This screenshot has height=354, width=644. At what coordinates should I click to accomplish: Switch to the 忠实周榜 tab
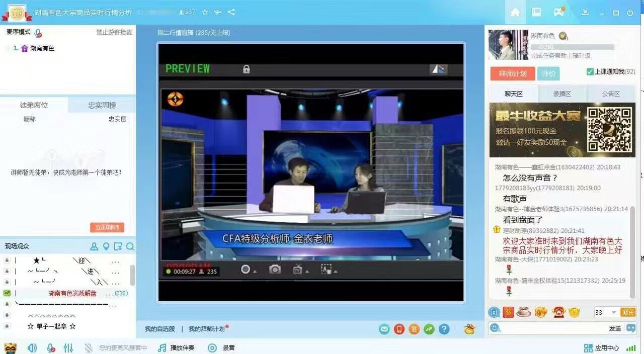point(102,105)
